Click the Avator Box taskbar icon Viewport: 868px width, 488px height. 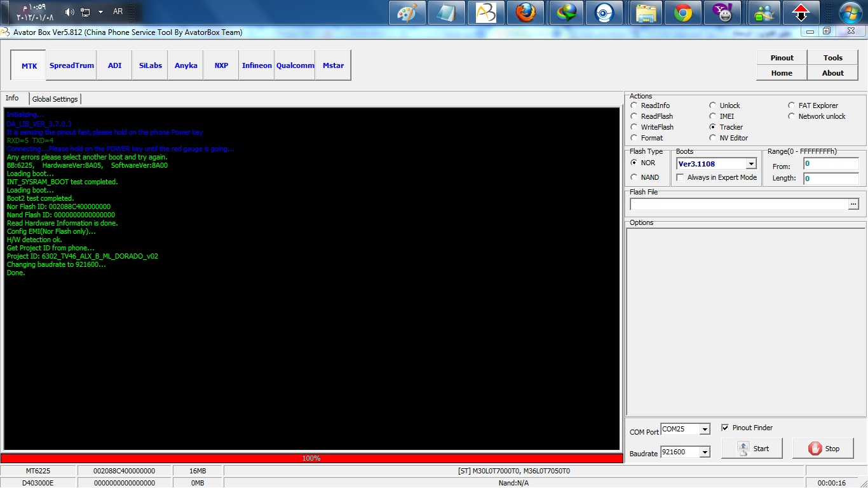point(485,13)
